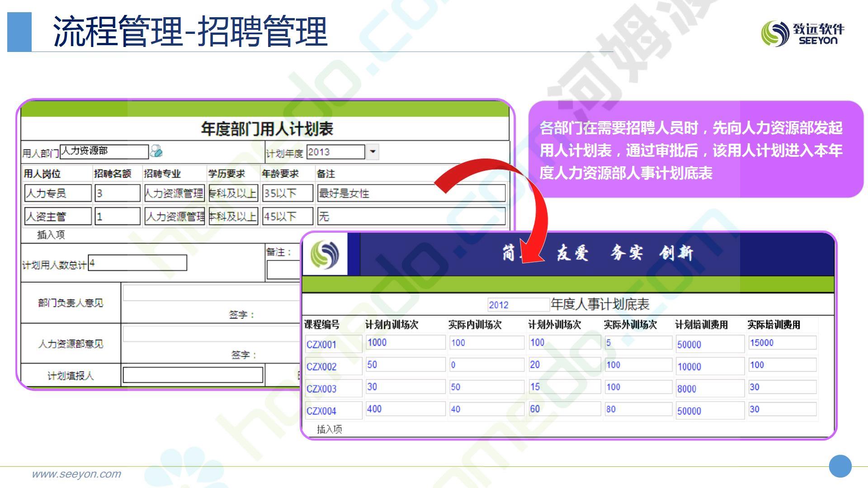Click course code CZX004
868x488 pixels.
pos(333,411)
